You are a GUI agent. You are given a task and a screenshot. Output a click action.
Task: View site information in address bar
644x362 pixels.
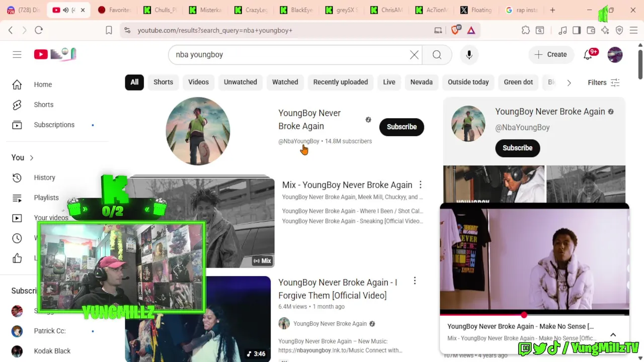[127, 30]
